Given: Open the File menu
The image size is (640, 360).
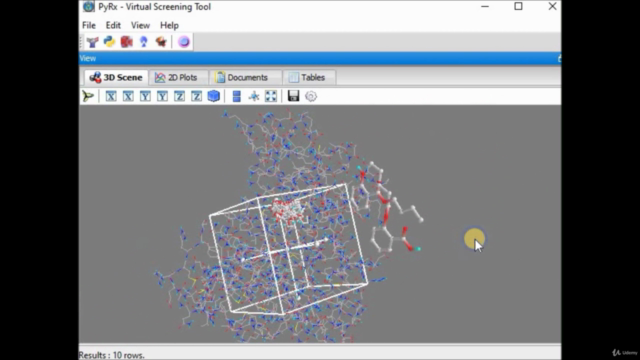Looking at the screenshot, I should click(x=89, y=25).
